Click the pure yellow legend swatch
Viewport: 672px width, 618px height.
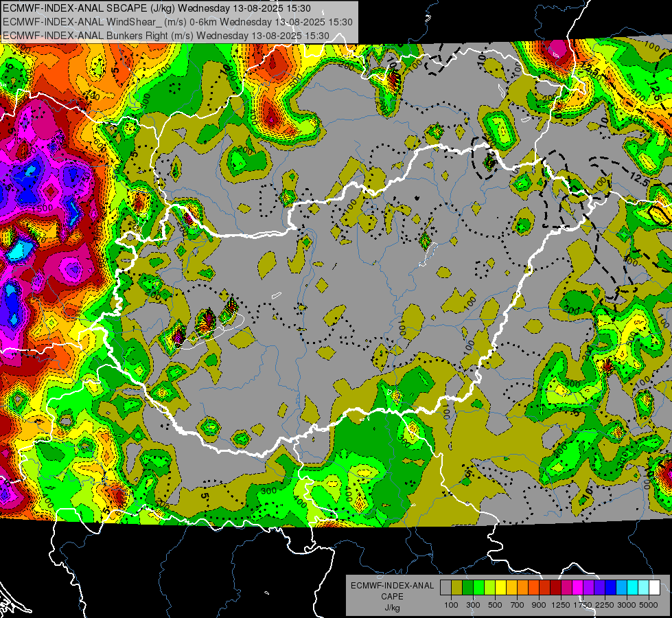(x=500, y=588)
